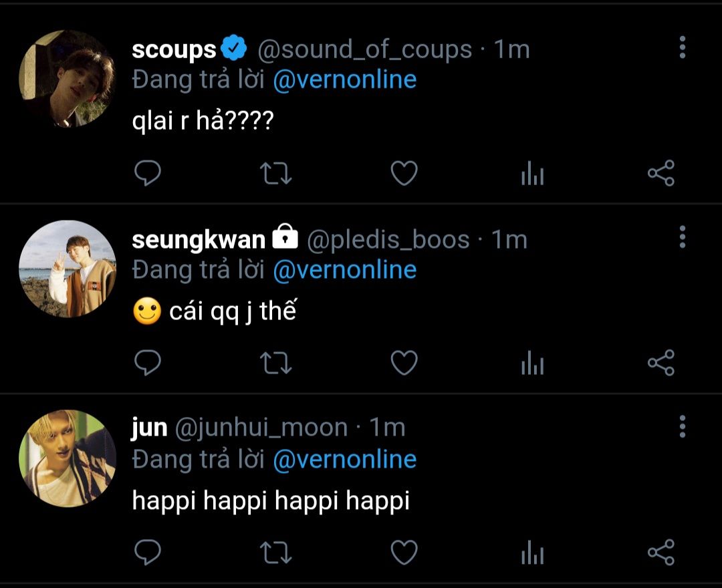Reply to seungkwan's tweet
722x588 pixels.
[x=148, y=363]
